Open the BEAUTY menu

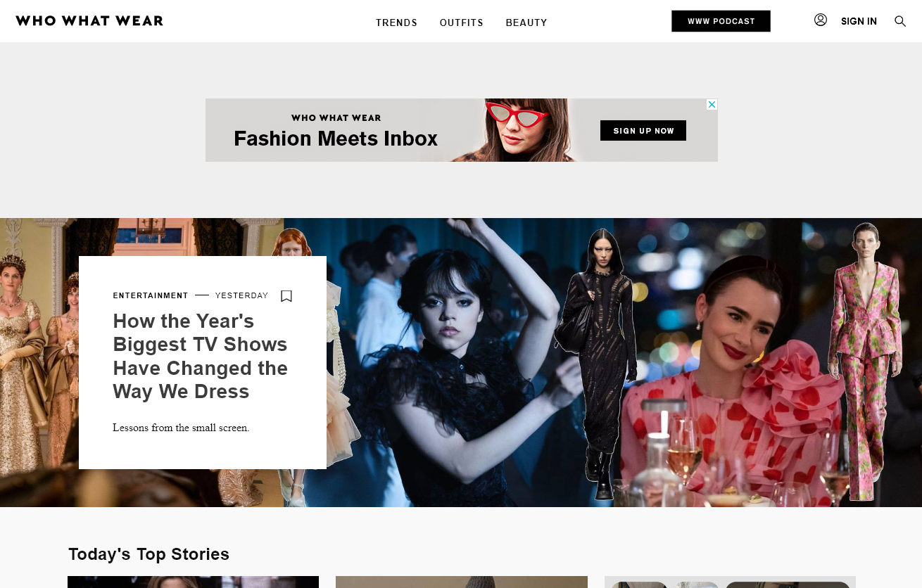tap(526, 23)
